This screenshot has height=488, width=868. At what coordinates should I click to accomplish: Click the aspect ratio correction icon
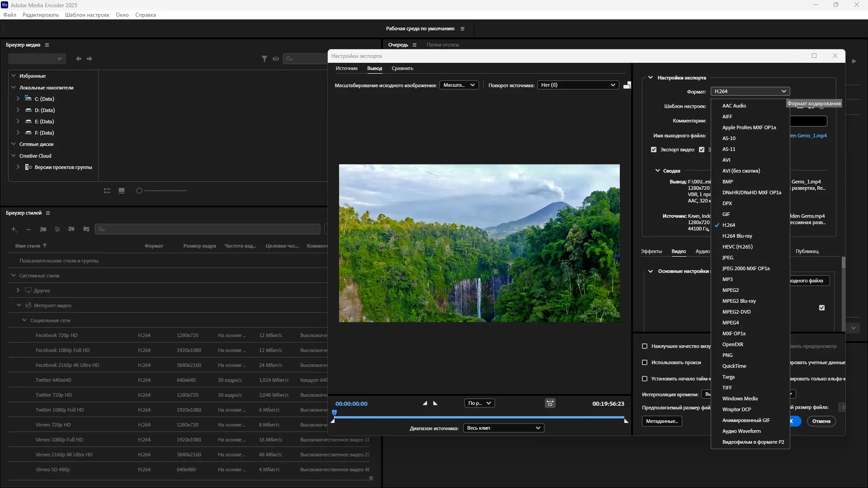coord(550,403)
